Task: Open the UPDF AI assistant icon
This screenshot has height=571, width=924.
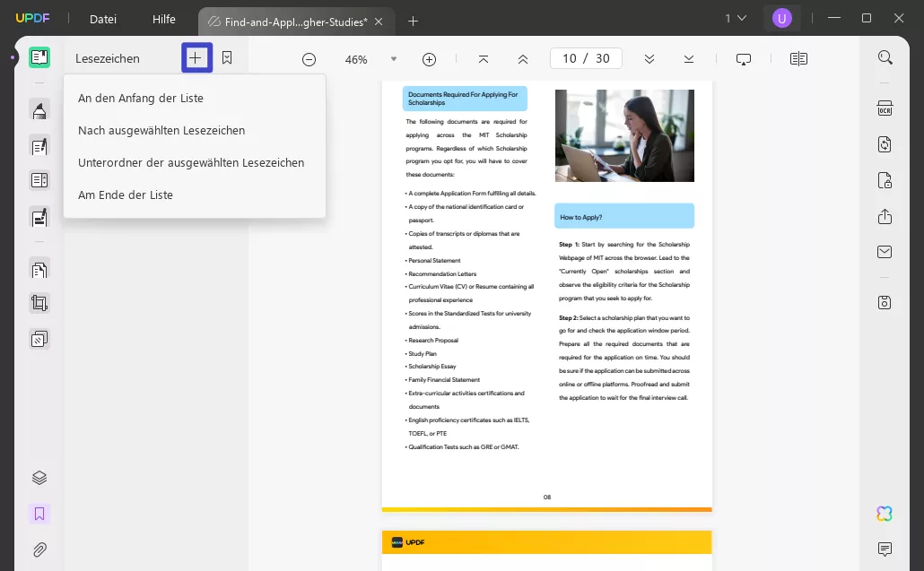Action: [885, 514]
